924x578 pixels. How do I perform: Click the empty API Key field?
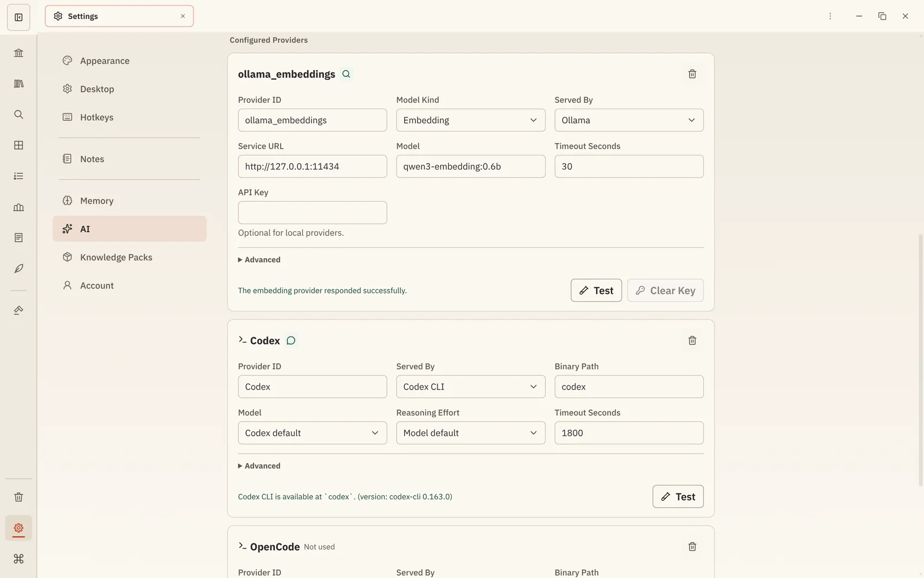point(312,213)
